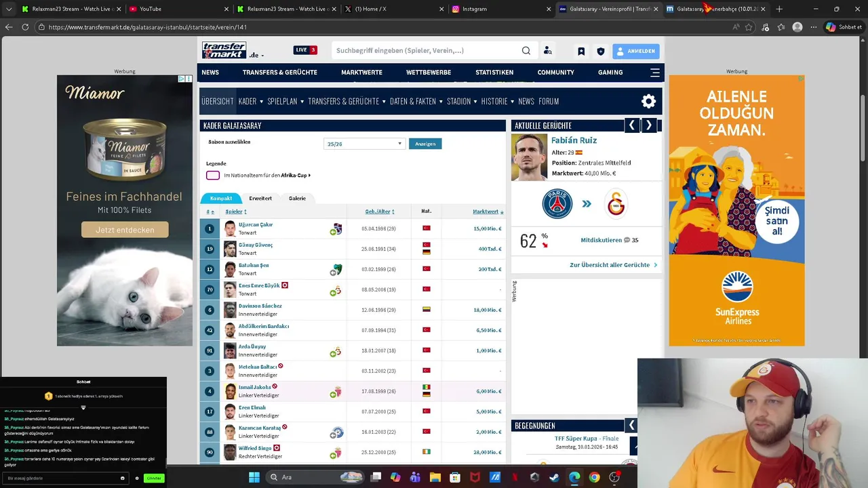Open GAMING in main navigation
The image size is (868, 488).
610,73
